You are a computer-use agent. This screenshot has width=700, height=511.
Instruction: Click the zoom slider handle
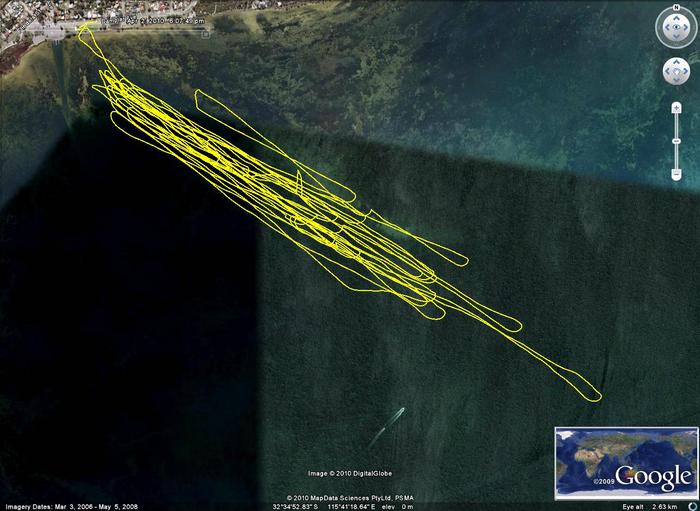coord(677,141)
